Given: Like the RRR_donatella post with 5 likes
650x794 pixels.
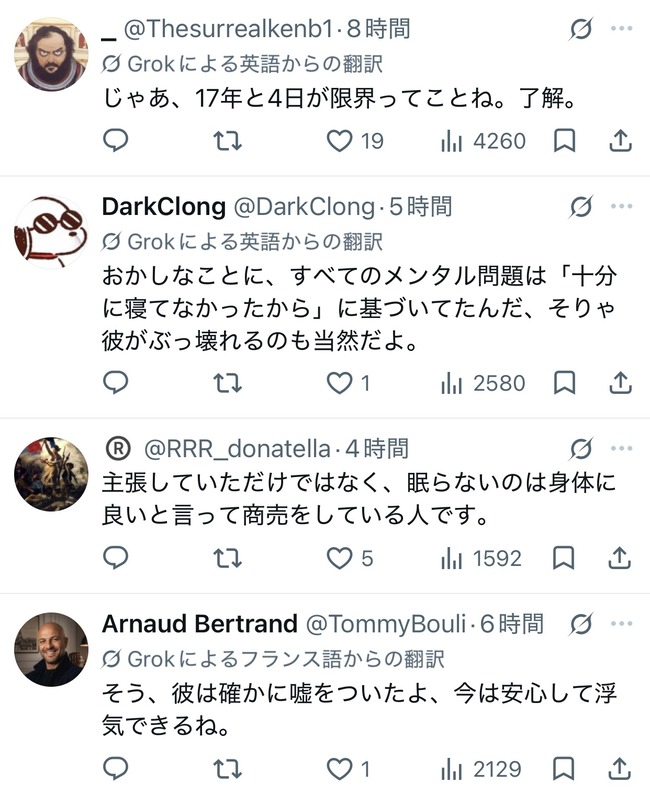Looking at the screenshot, I should tap(350, 558).
